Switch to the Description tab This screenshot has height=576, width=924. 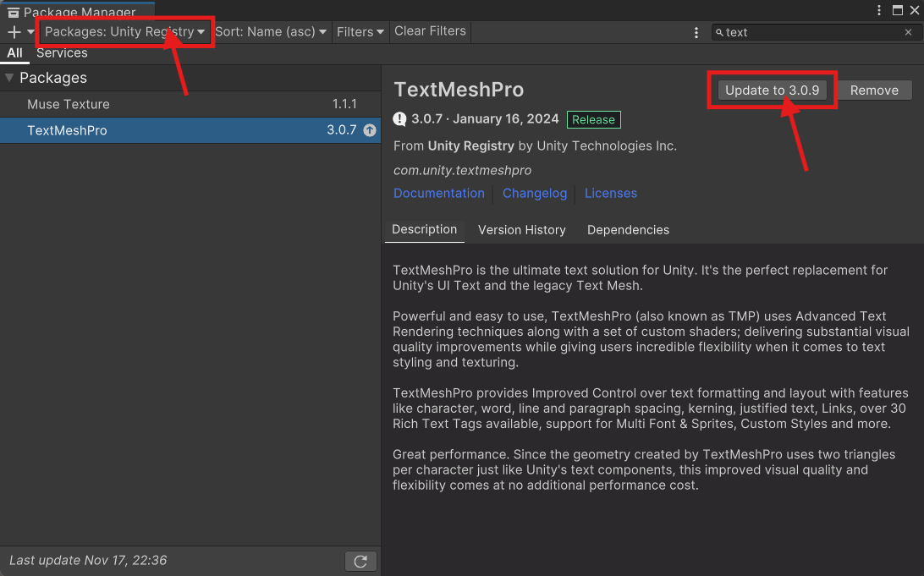point(424,230)
